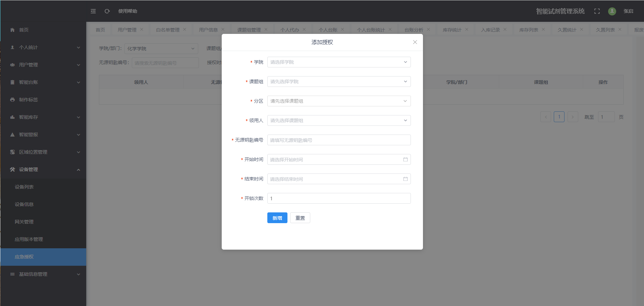644x306 pixels.
Task: Click the 重置 button
Action: (x=300, y=218)
